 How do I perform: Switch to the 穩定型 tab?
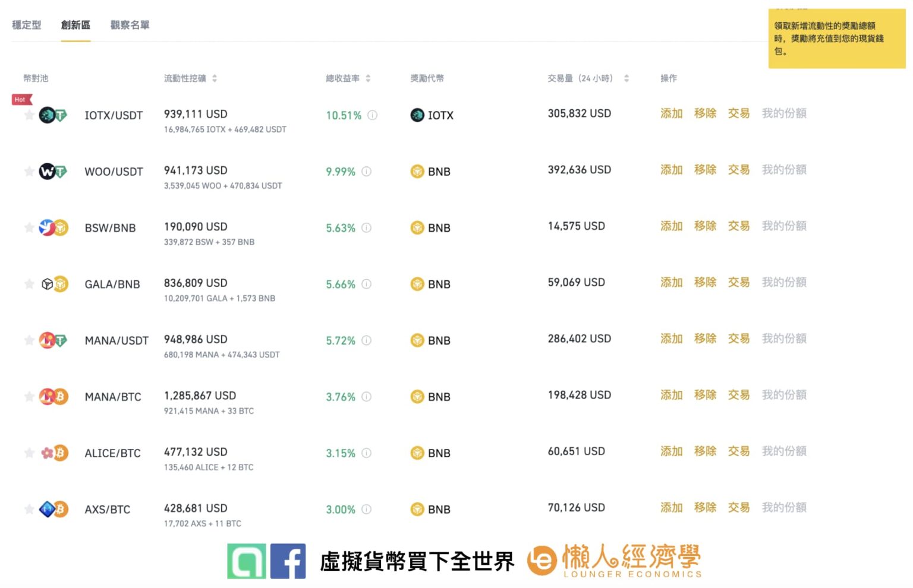tap(27, 25)
